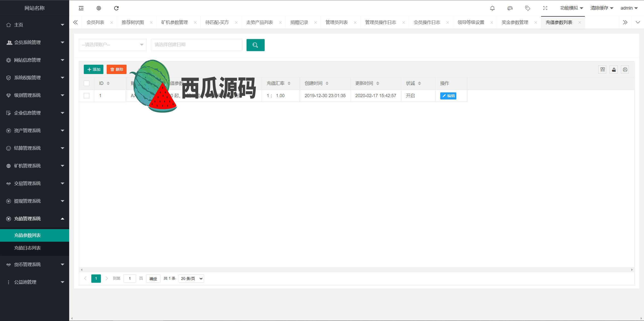Viewport: 644px width, 321px height.
Task: Open 充值日志列表 in the sidebar
Action: tap(27, 248)
